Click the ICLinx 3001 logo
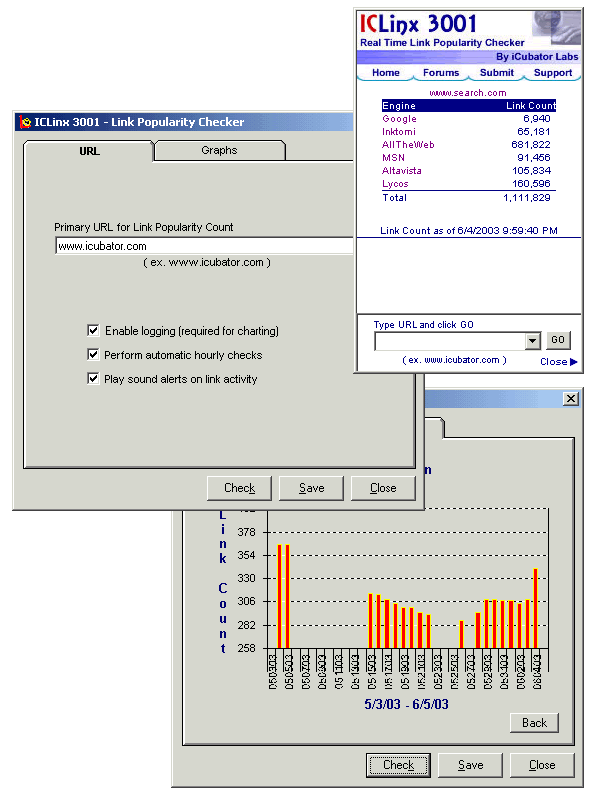This screenshot has width=600, height=800. coord(418,24)
